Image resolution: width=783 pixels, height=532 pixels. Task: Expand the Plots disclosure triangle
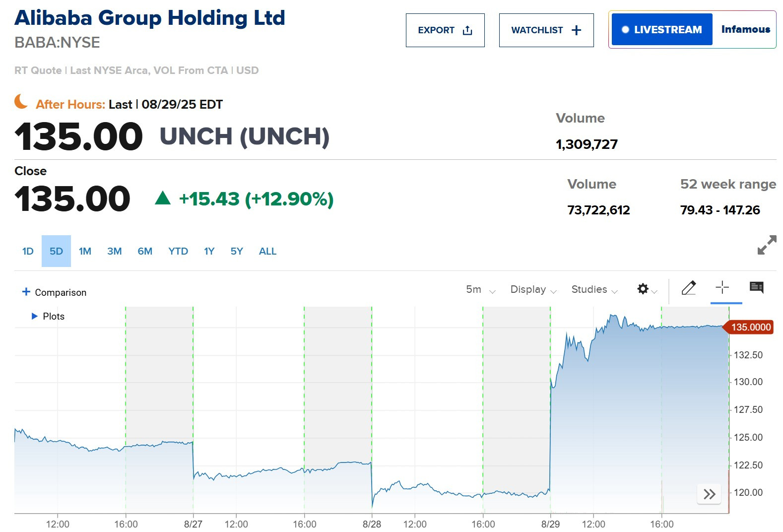click(35, 316)
